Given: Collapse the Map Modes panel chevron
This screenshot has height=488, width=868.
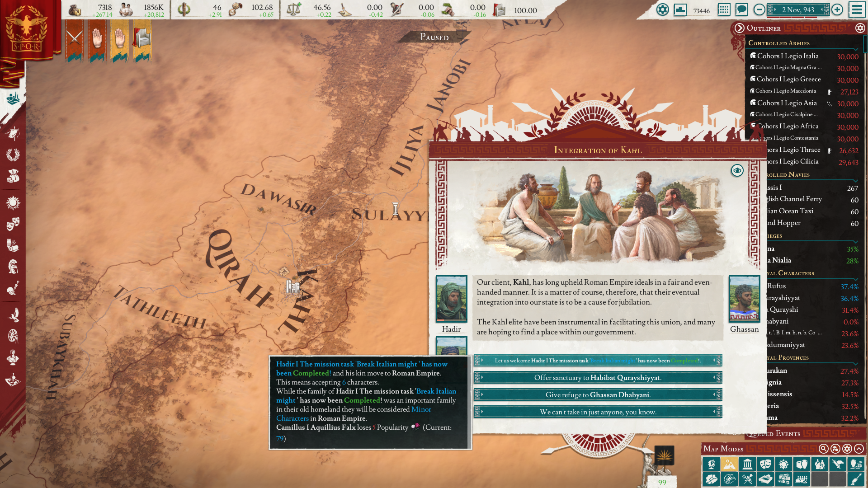Looking at the screenshot, I should pyautogui.click(x=859, y=449).
